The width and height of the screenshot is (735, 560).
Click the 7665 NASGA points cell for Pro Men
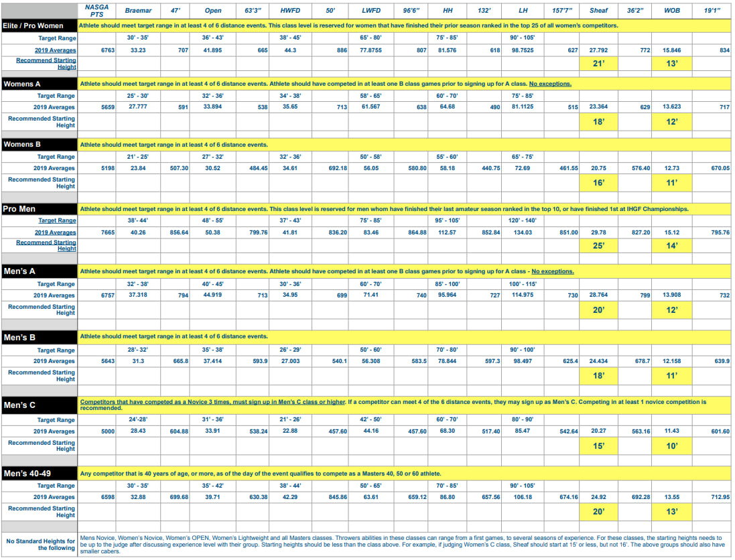98,232
